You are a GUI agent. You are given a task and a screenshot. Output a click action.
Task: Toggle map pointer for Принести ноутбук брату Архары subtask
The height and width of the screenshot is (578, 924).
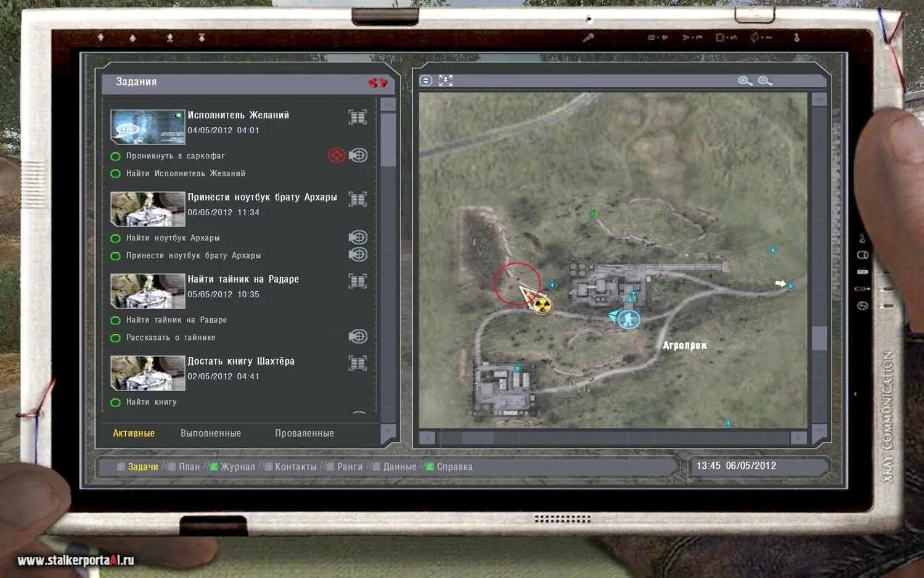click(x=358, y=254)
